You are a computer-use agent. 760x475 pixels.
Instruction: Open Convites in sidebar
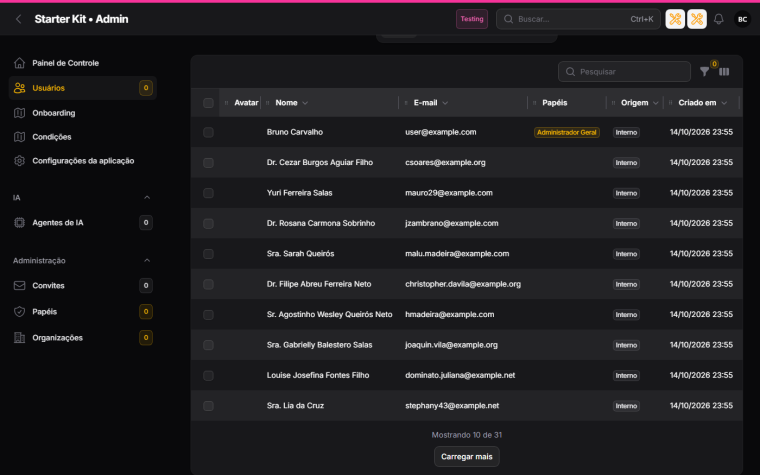click(x=82, y=285)
